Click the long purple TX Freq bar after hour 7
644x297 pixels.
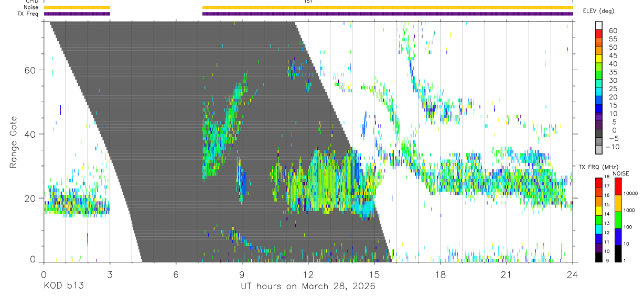[x=388, y=14]
